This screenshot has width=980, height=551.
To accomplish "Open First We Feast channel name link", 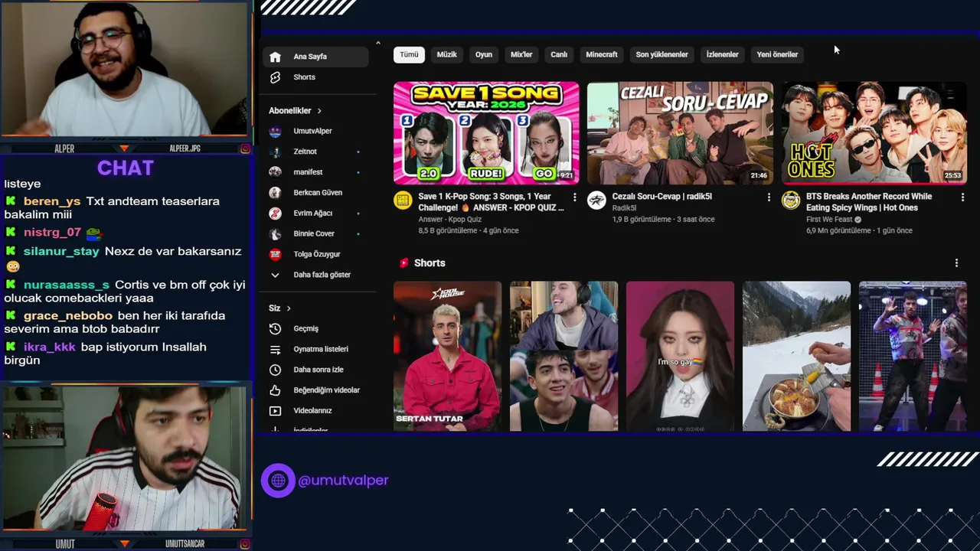I will (x=829, y=220).
